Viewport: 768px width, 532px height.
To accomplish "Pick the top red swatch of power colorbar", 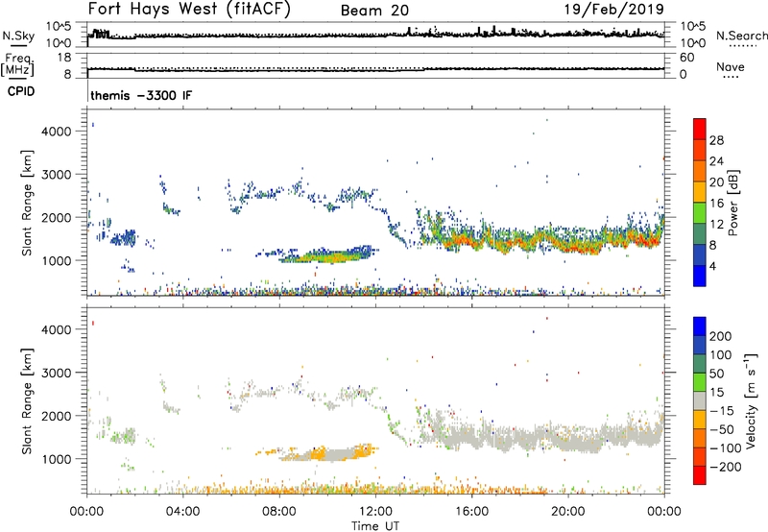I will tap(700, 130).
